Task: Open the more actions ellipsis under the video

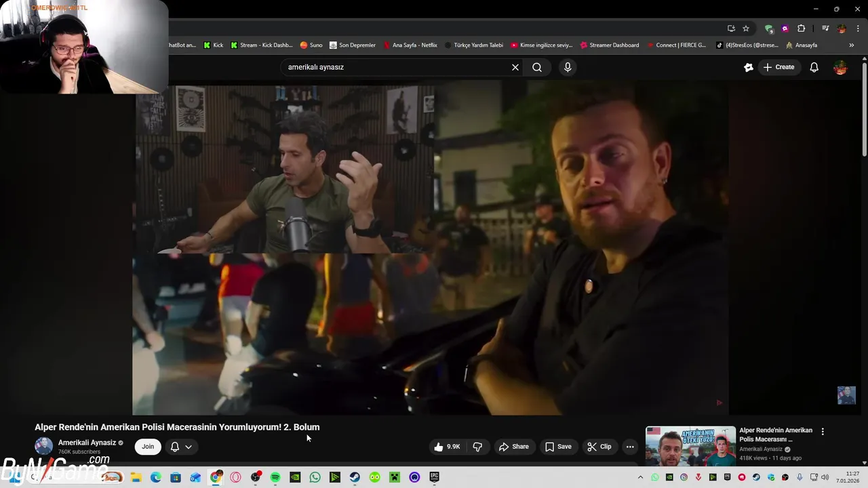Action: pyautogui.click(x=630, y=447)
